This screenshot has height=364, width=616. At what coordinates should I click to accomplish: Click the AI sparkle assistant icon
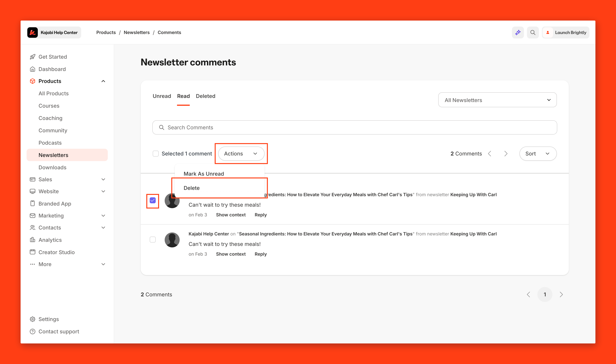click(518, 32)
